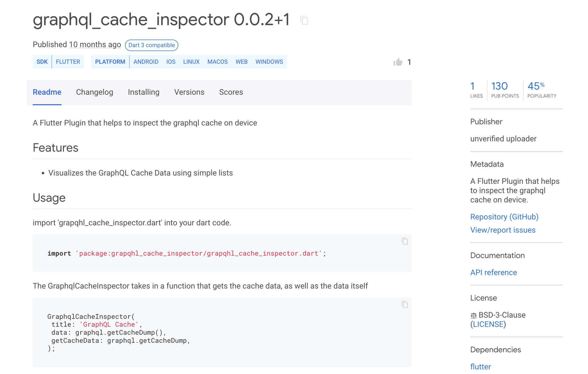Switch to the Installing tab
Screen dimensions: 588x374
point(144,92)
